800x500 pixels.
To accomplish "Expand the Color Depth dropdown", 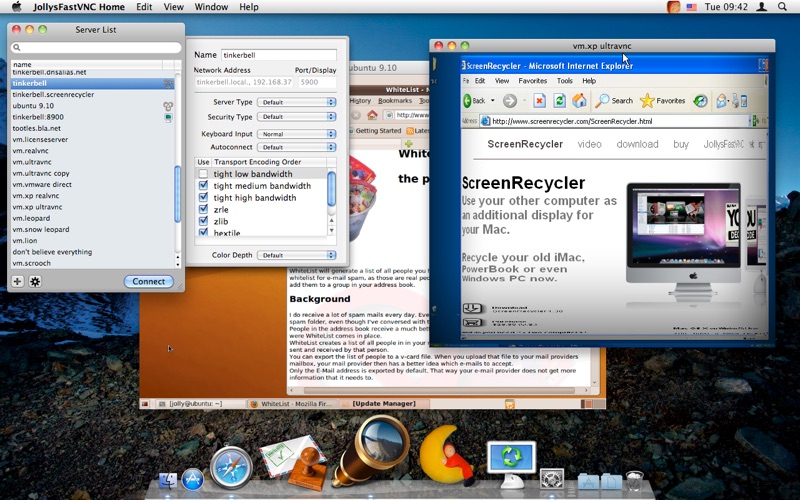I will (x=297, y=255).
